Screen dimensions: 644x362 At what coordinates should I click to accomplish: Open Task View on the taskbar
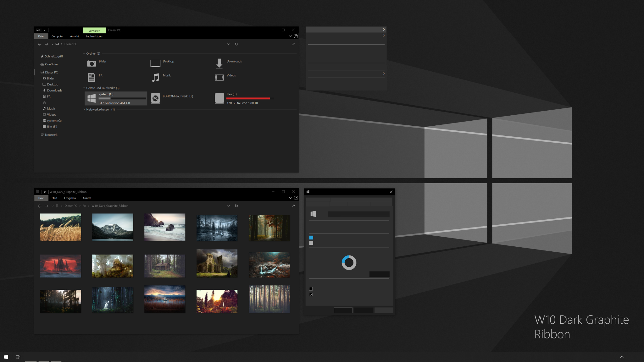18,357
